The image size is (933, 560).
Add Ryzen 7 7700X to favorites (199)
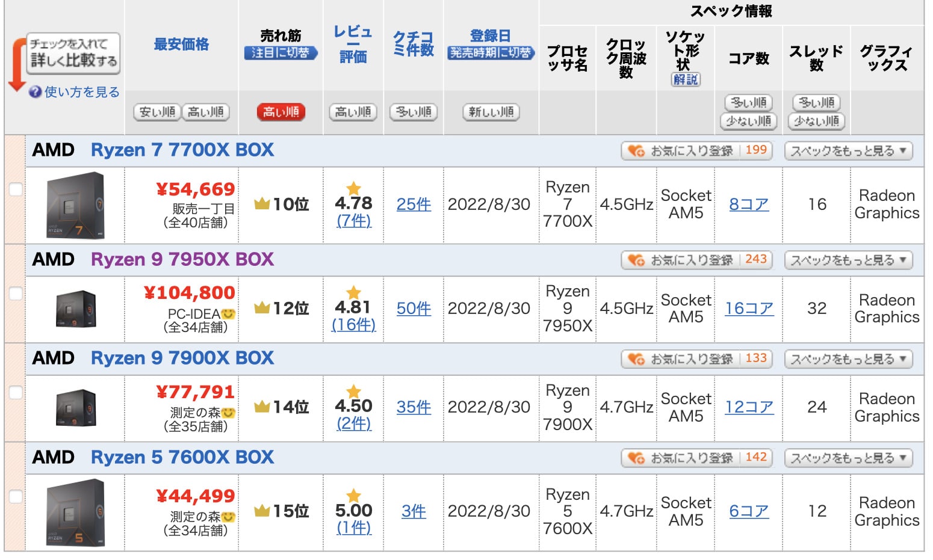(697, 150)
